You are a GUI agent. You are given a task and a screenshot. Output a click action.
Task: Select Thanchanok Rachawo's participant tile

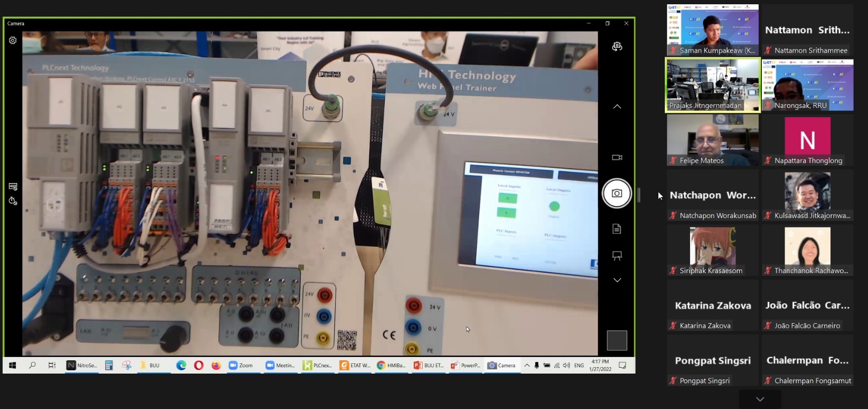807,250
